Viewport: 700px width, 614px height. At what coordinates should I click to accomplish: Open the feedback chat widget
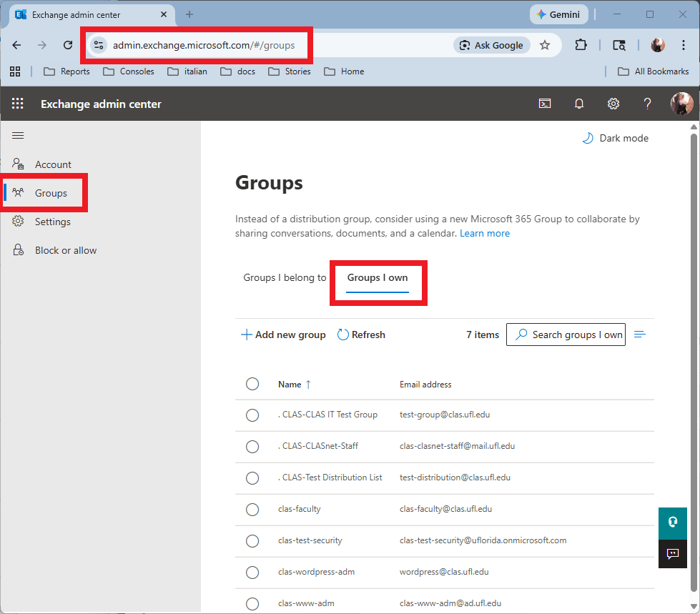coord(672,554)
